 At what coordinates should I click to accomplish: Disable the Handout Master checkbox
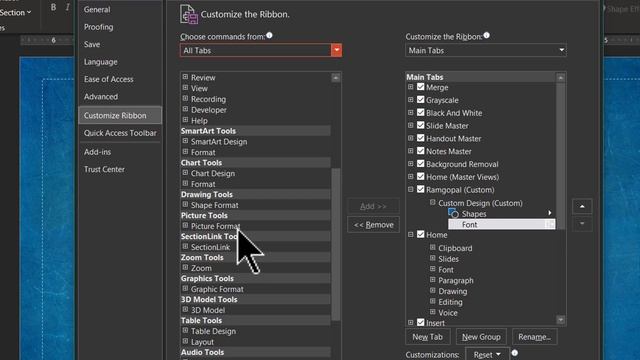pyautogui.click(x=421, y=138)
